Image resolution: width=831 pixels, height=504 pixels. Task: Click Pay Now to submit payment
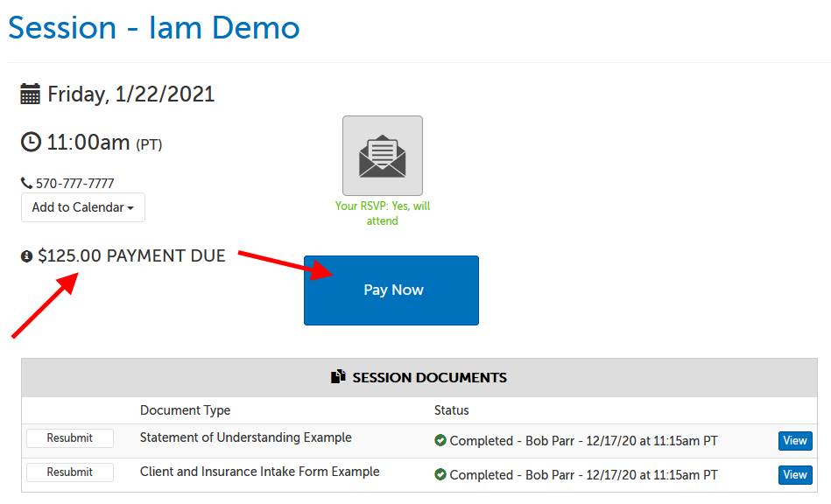pos(391,290)
